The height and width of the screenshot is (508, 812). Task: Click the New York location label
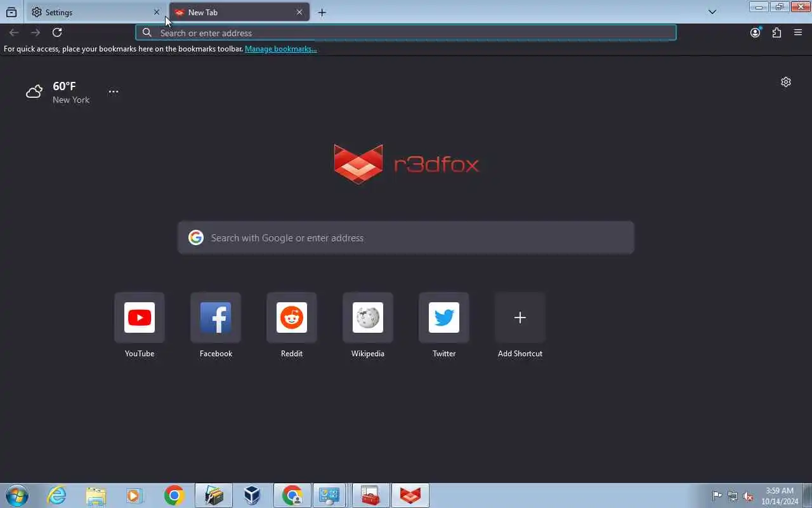71,100
